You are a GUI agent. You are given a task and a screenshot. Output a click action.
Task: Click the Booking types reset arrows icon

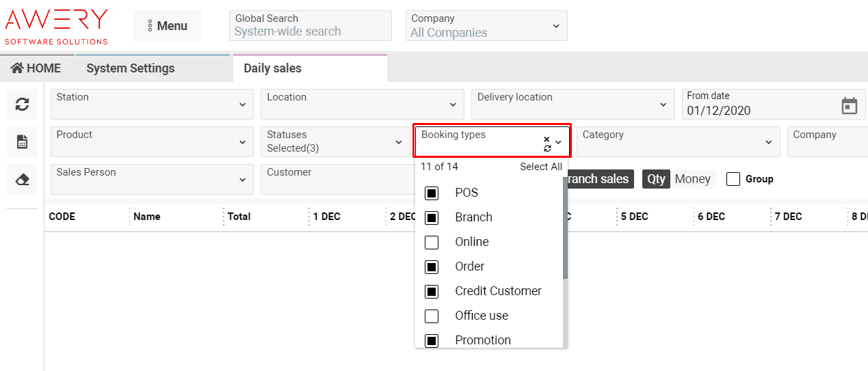pyautogui.click(x=547, y=148)
